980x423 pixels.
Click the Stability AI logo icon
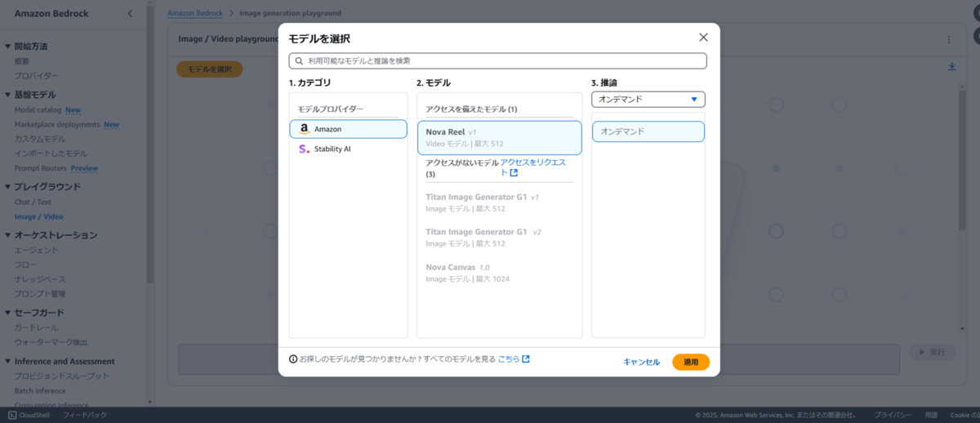(x=304, y=149)
